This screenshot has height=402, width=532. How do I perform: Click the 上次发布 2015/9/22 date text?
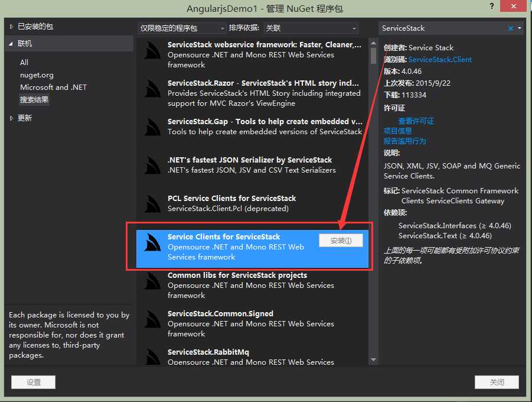(417, 83)
